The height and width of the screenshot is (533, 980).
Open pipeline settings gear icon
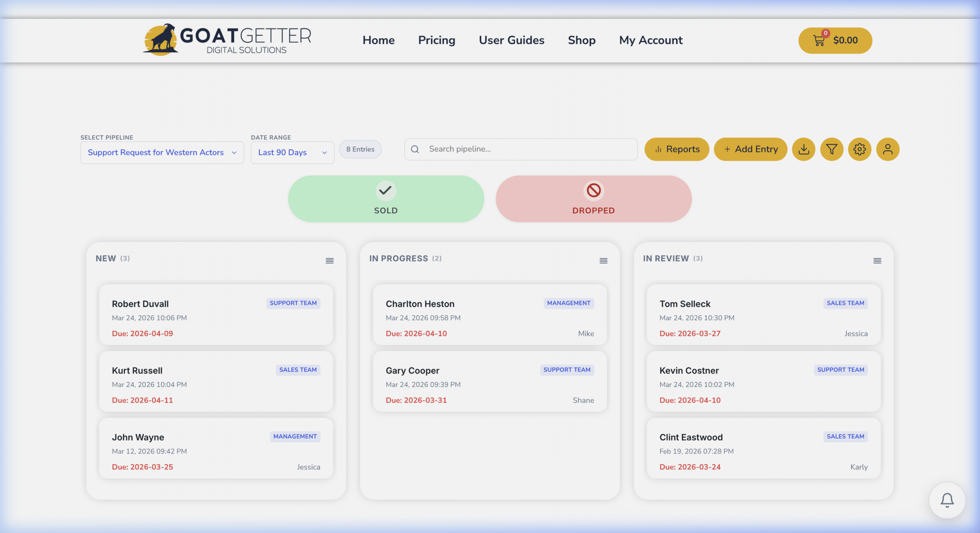pos(859,149)
